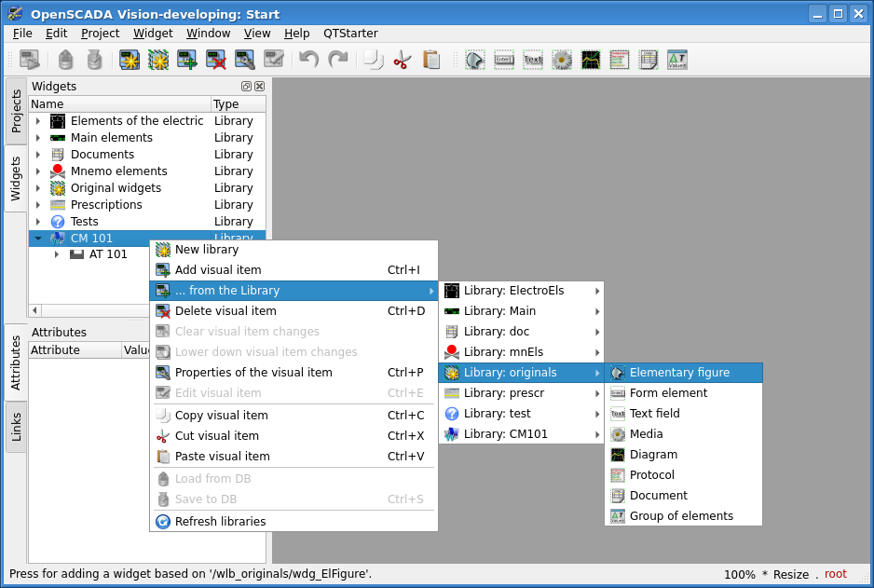Expand the AT 101 tree item
Viewport: 874px width, 588px height.
(x=57, y=254)
